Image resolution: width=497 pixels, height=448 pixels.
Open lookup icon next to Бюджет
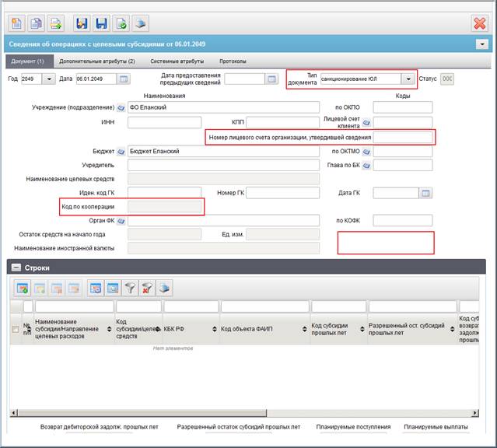[x=121, y=152]
